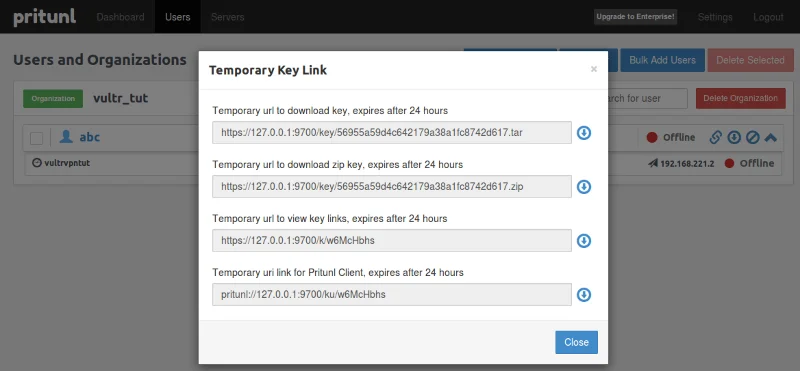This screenshot has height=371, width=800.
Task: Click the disable user icon for abc
Action: coord(753,137)
